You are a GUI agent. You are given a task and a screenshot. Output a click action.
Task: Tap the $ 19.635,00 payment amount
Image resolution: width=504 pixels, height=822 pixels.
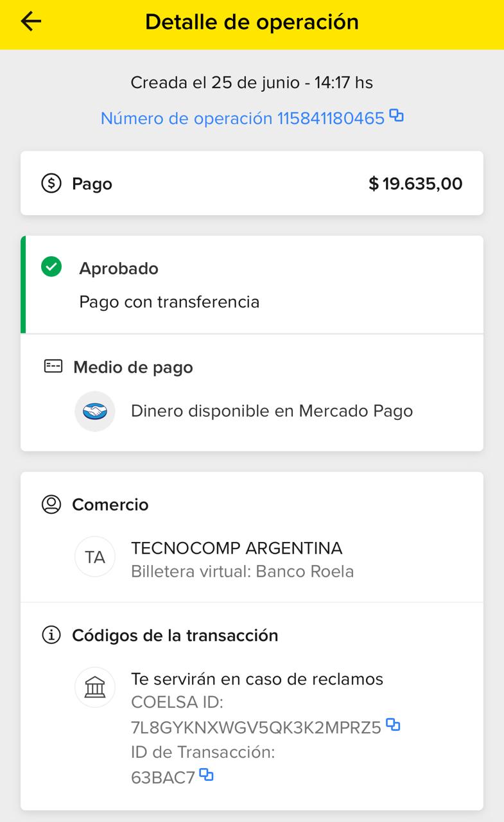click(415, 184)
